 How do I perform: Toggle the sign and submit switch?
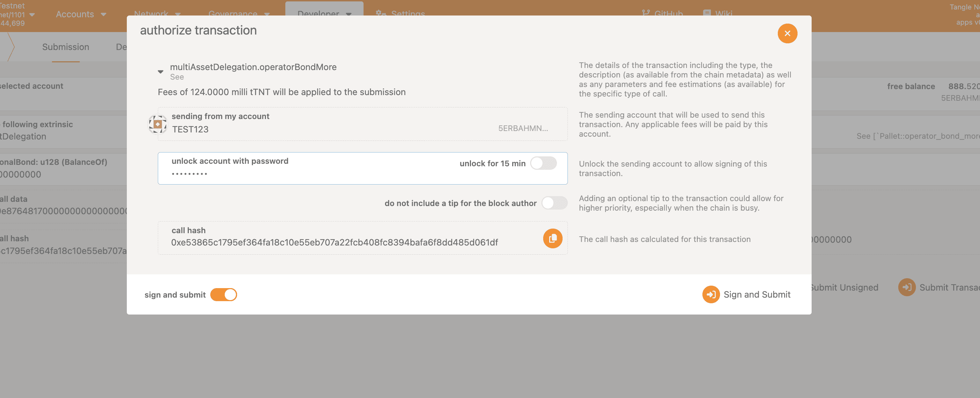click(x=223, y=294)
